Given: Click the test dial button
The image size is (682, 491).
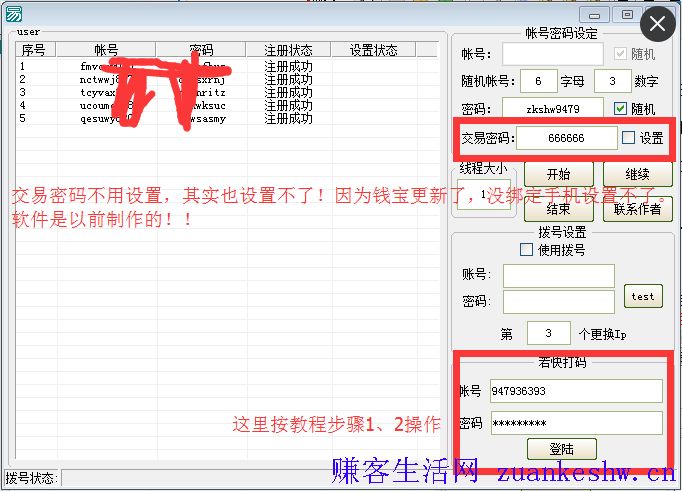Looking at the screenshot, I should click(x=643, y=296).
